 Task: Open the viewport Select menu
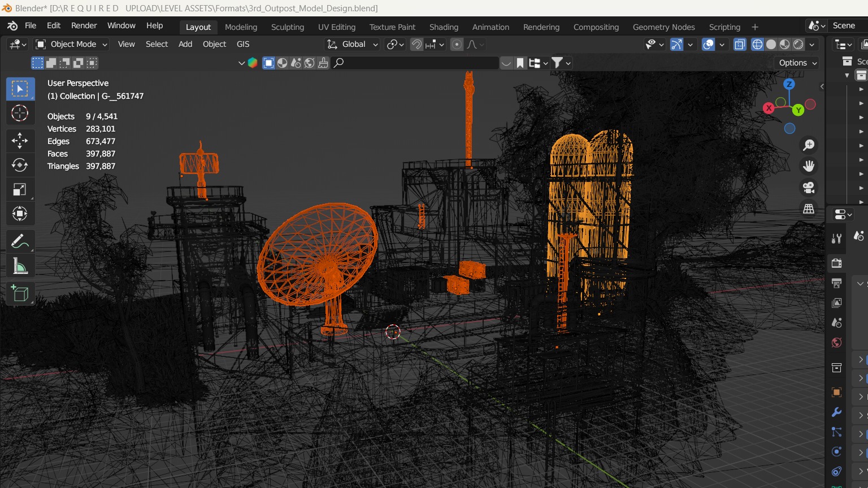(157, 44)
